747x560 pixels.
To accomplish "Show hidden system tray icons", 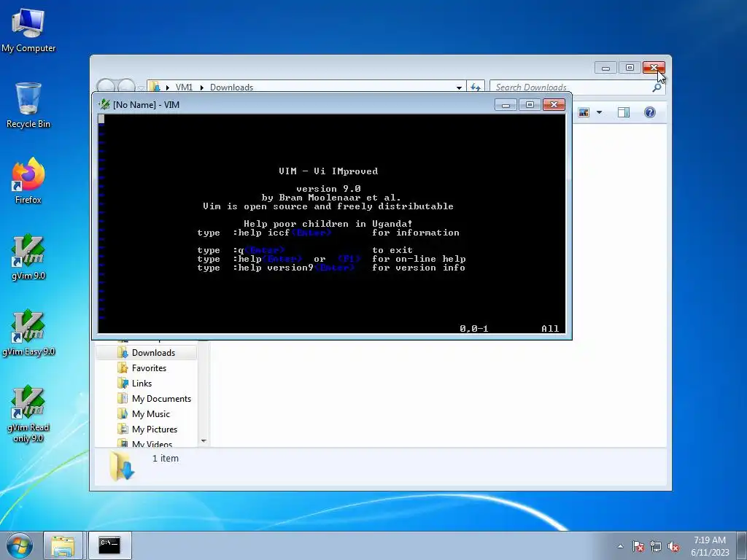I will (620, 546).
